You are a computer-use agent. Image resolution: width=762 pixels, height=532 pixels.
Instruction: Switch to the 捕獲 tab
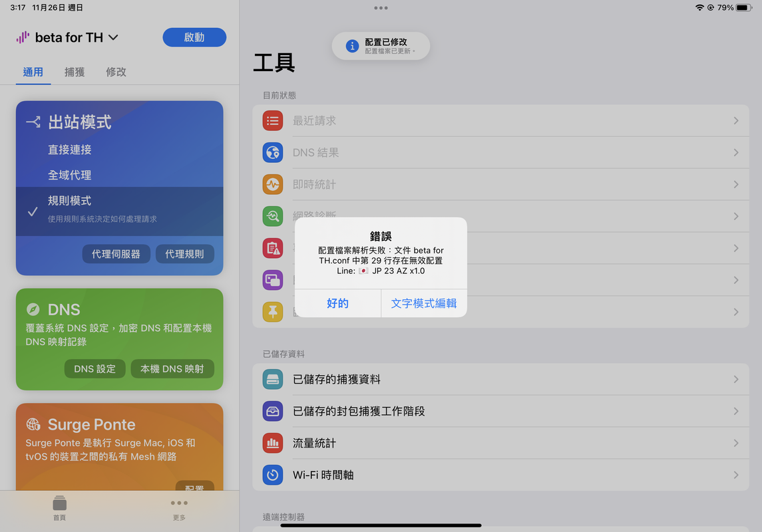pyautogui.click(x=75, y=72)
